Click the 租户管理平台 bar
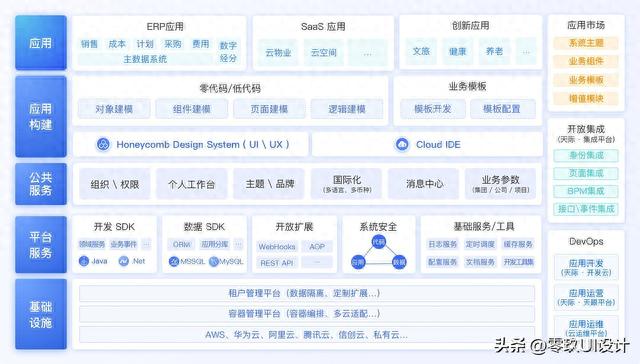 coord(307,293)
